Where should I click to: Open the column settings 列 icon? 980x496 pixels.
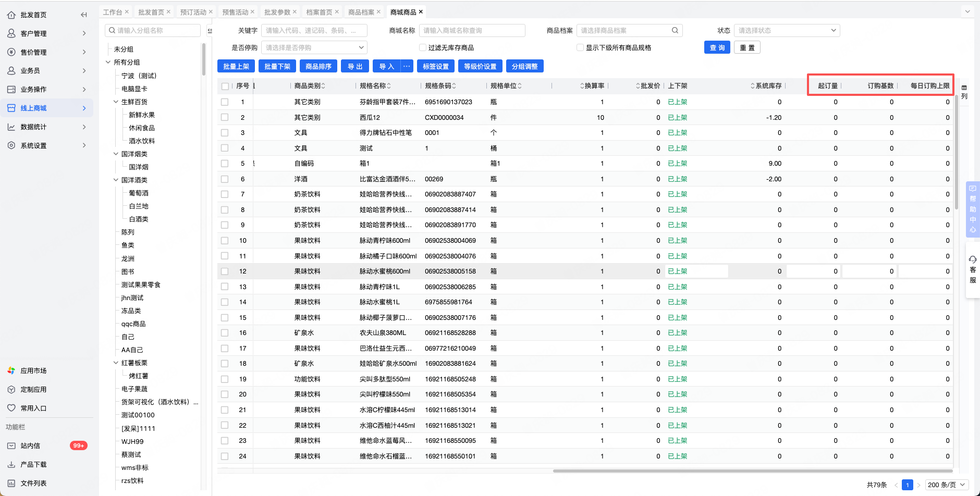[964, 92]
